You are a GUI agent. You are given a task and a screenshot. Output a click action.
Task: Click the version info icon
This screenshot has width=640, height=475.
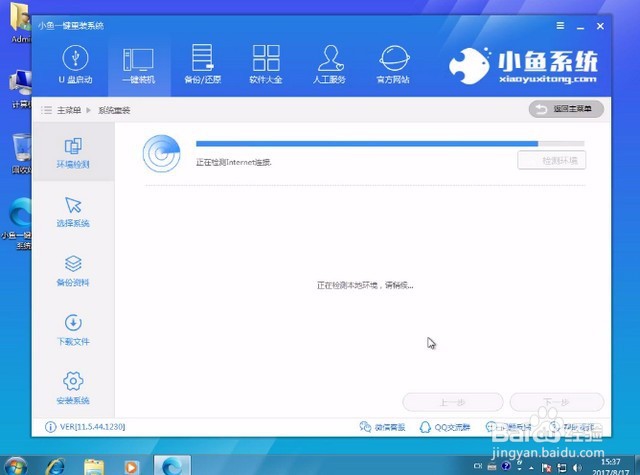pyautogui.click(x=50, y=427)
